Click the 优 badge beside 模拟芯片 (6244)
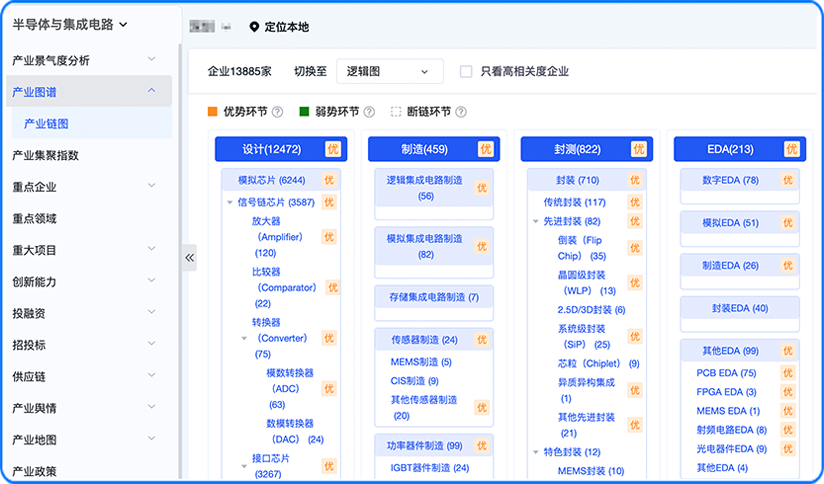 click(329, 180)
